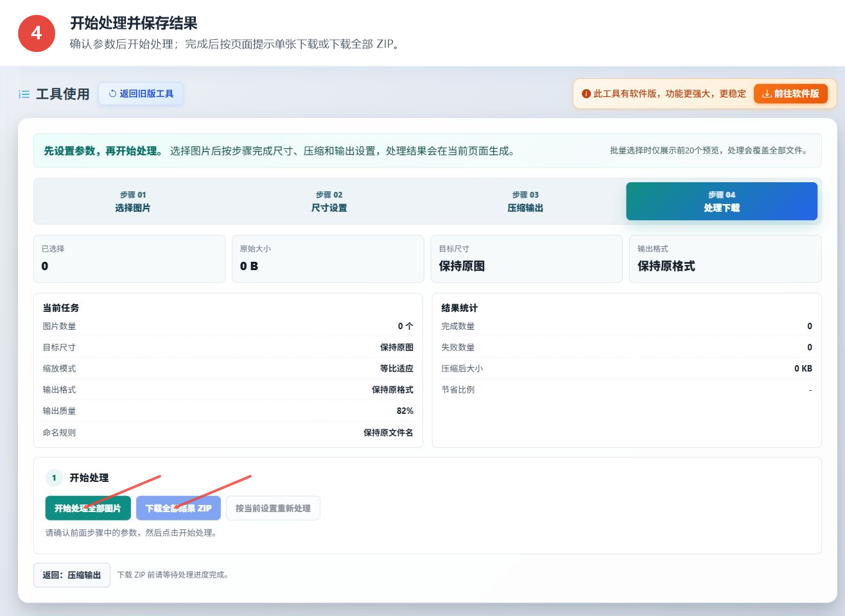Click the 输出格式 保持原格式 card
Screen dimensions: 845x616
click(726, 259)
